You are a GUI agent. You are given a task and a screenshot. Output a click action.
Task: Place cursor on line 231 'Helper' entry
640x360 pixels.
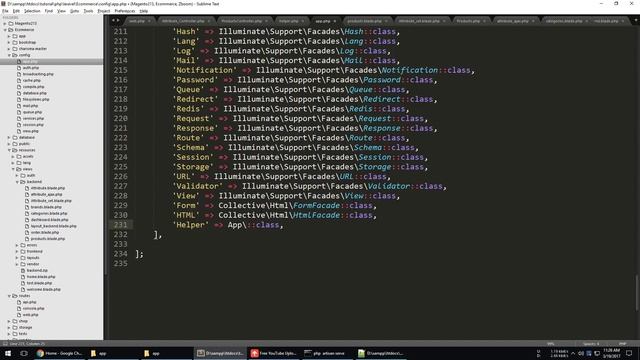pos(228,225)
